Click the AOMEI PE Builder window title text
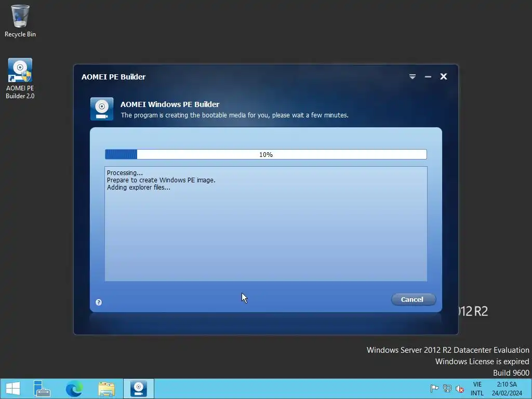Viewport: 532px width, 399px height. tap(113, 77)
